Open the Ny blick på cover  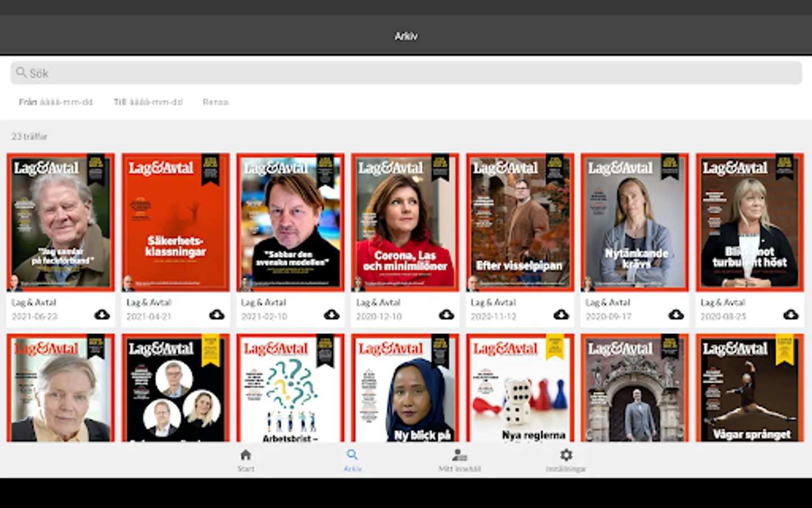click(405, 388)
